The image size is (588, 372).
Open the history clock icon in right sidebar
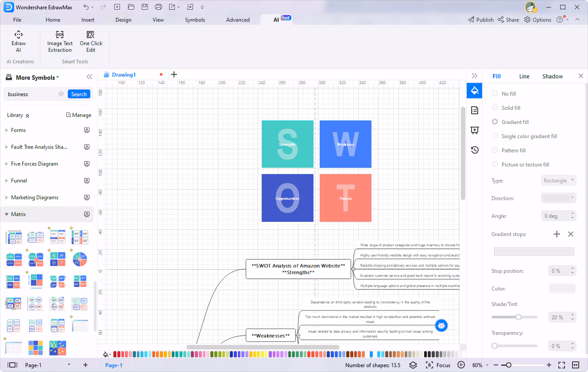pyautogui.click(x=475, y=150)
